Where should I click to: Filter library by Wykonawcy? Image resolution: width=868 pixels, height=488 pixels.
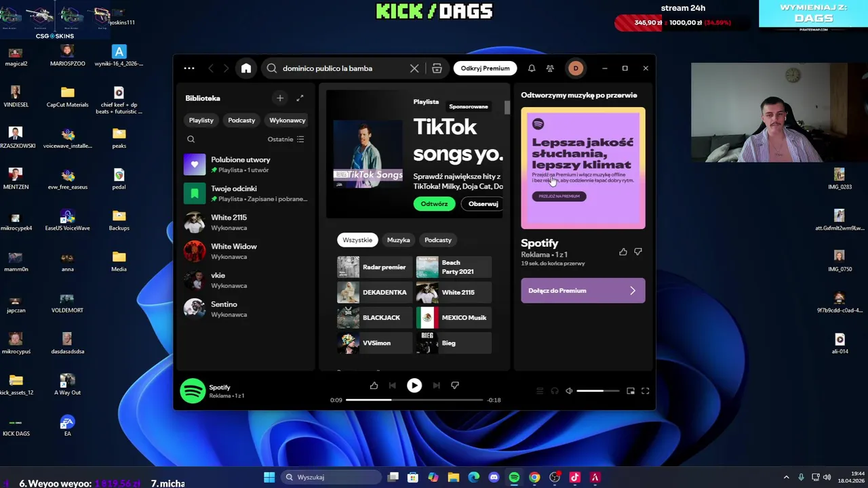pyautogui.click(x=288, y=121)
